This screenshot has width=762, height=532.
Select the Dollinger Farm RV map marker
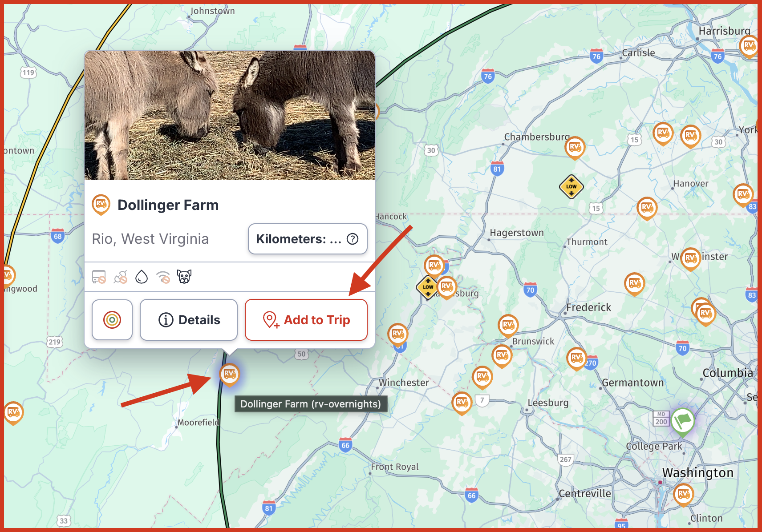[x=230, y=374]
